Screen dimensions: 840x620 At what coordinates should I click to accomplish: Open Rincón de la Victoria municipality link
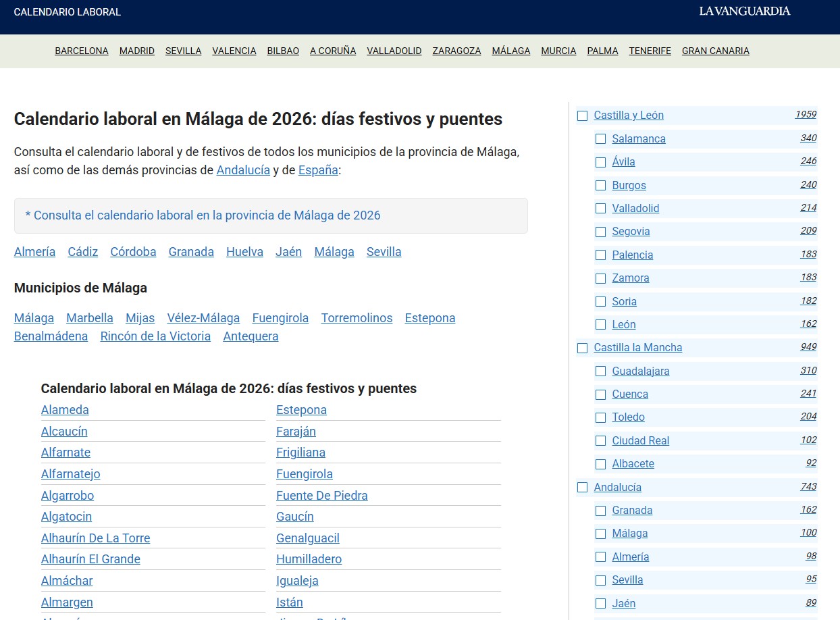pyautogui.click(x=155, y=336)
